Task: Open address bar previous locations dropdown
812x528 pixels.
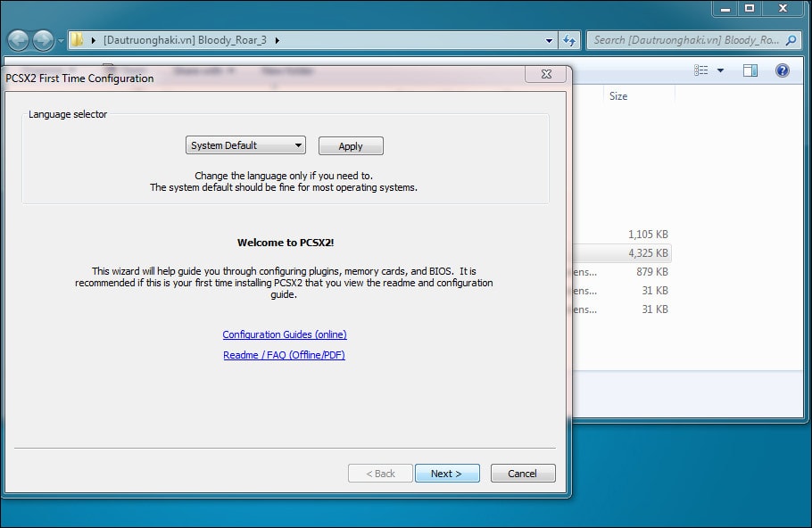Action: (549, 40)
